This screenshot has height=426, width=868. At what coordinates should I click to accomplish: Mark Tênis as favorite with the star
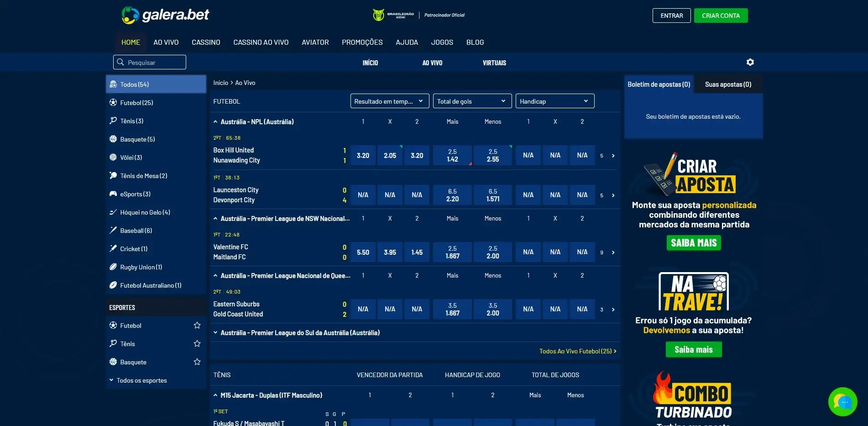(197, 343)
